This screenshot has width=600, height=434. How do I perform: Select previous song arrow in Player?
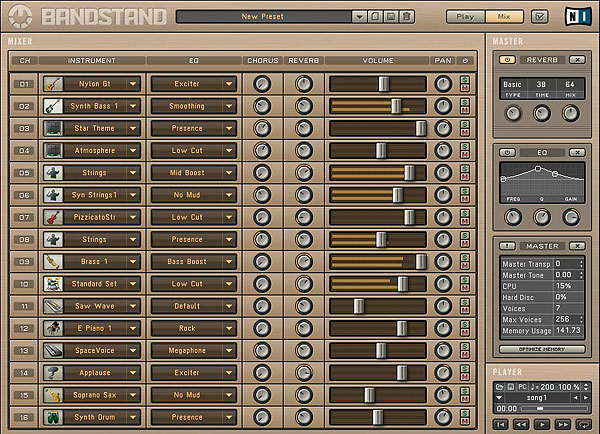[x=576, y=398]
